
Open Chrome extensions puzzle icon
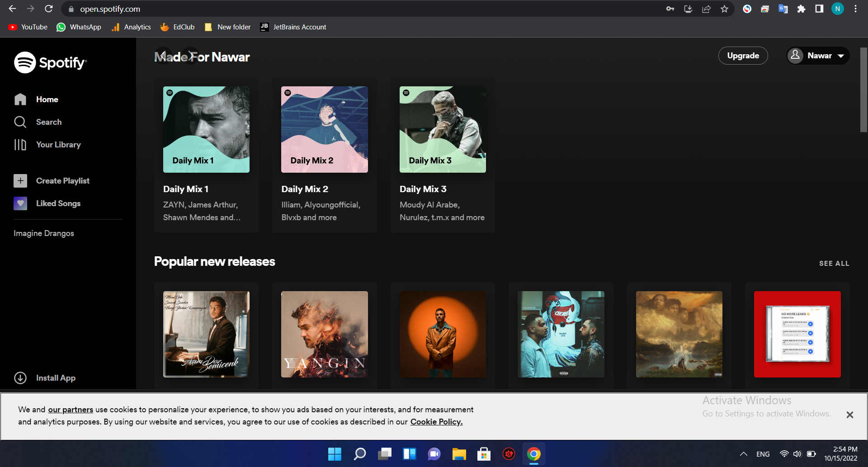tap(801, 9)
